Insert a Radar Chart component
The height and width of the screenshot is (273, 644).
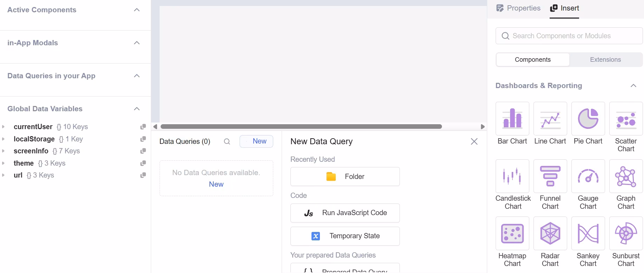tap(550, 233)
